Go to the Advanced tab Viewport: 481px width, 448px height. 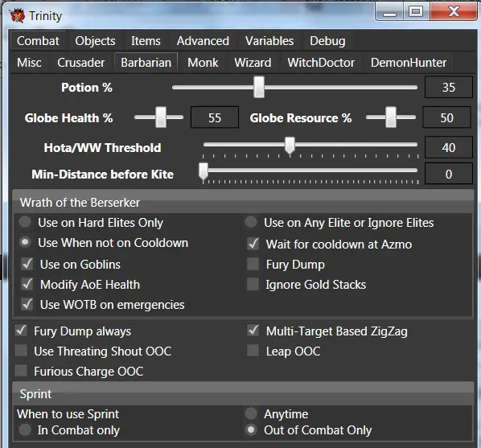[203, 41]
